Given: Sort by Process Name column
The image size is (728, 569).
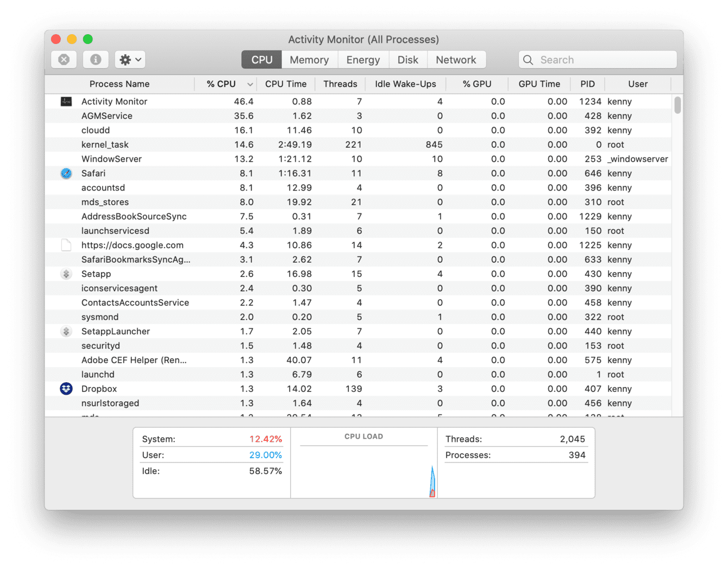Looking at the screenshot, I should pyautogui.click(x=120, y=84).
